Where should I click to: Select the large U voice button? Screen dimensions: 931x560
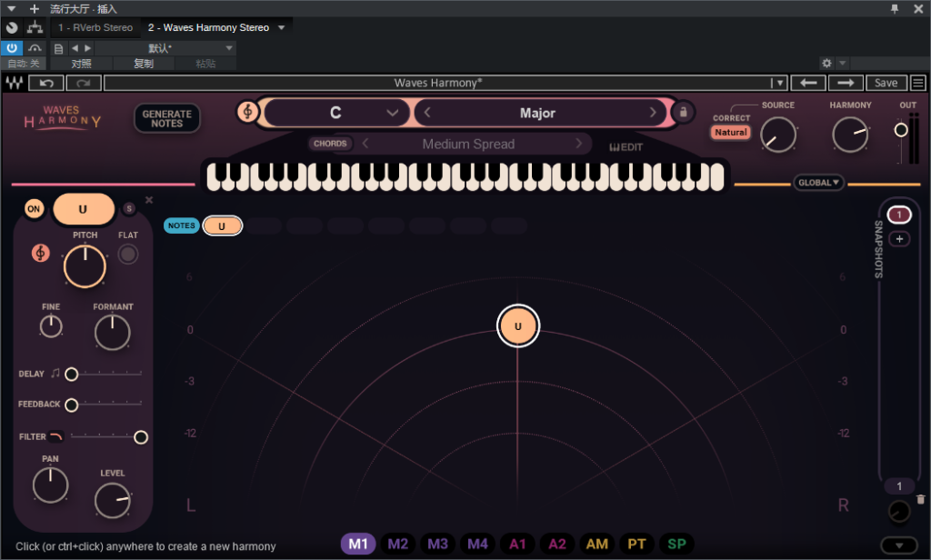83,209
